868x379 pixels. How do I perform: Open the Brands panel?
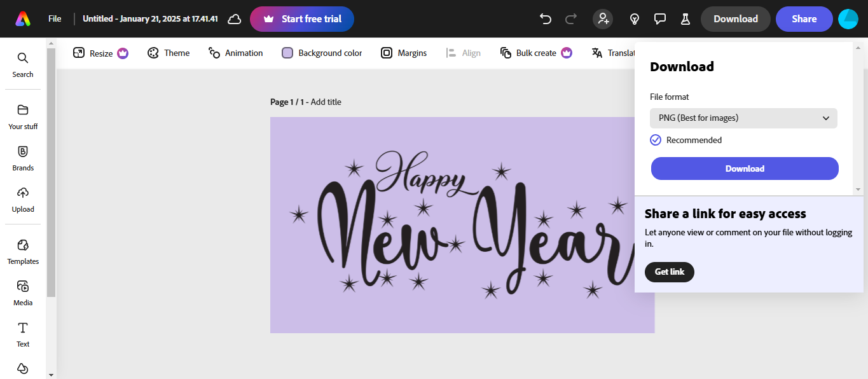click(x=23, y=158)
